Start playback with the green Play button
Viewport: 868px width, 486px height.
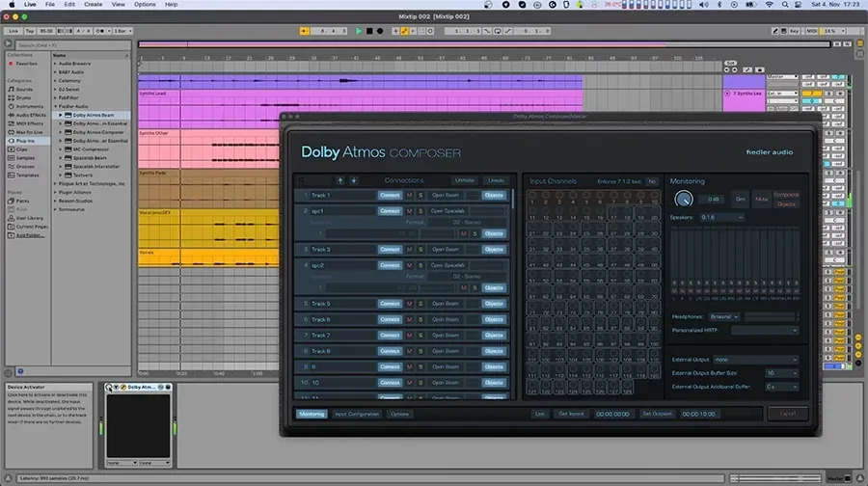pyautogui.click(x=359, y=31)
